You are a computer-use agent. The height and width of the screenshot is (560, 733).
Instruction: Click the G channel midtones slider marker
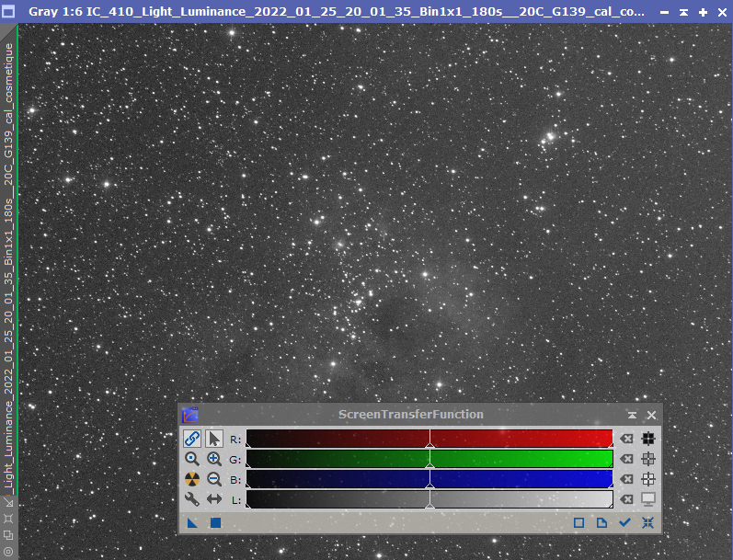[429, 466]
